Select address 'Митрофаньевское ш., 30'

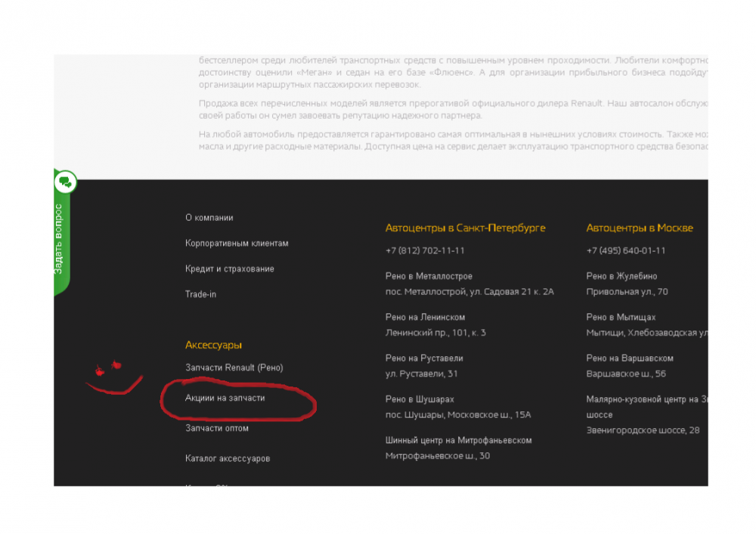pos(437,456)
